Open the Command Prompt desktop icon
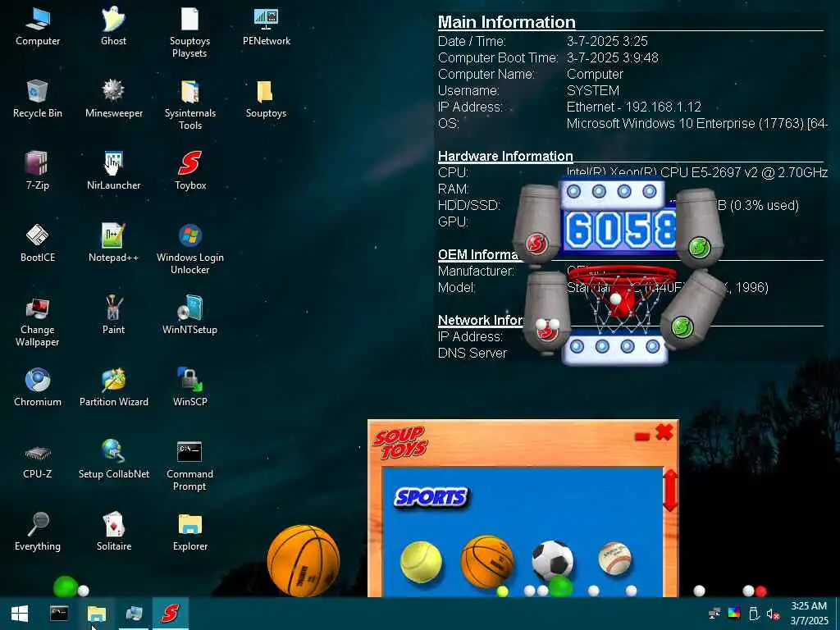The width and height of the screenshot is (840, 630). 189,465
